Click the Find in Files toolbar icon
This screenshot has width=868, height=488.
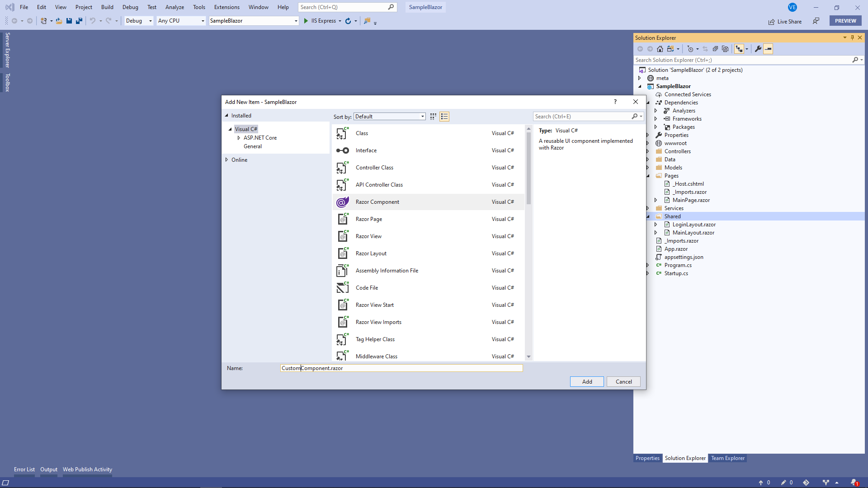point(367,21)
